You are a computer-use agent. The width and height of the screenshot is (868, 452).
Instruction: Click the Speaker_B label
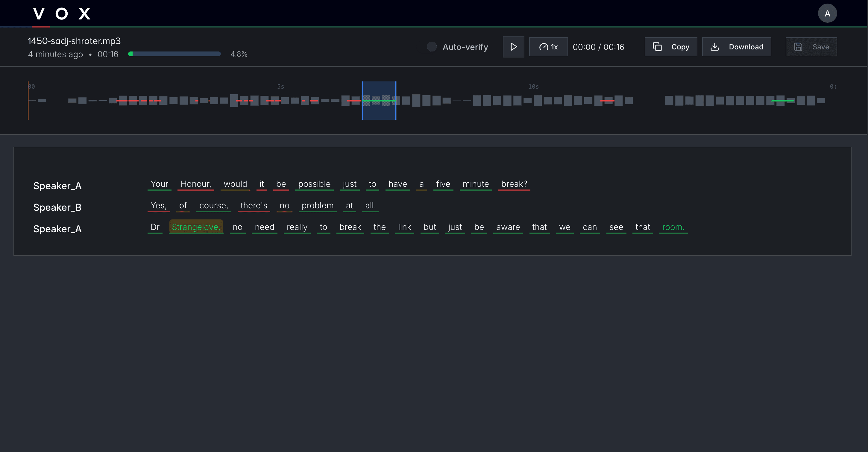click(x=57, y=207)
